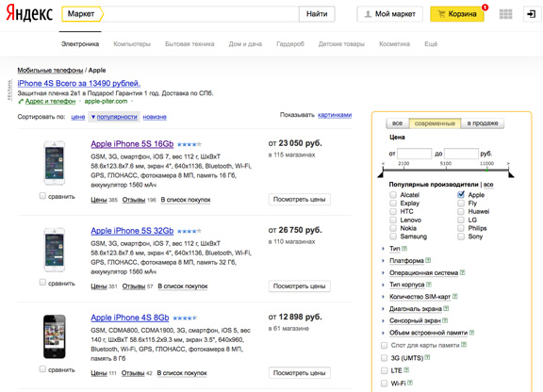
Task: Click the login door icon
Action: click(x=532, y=14)
